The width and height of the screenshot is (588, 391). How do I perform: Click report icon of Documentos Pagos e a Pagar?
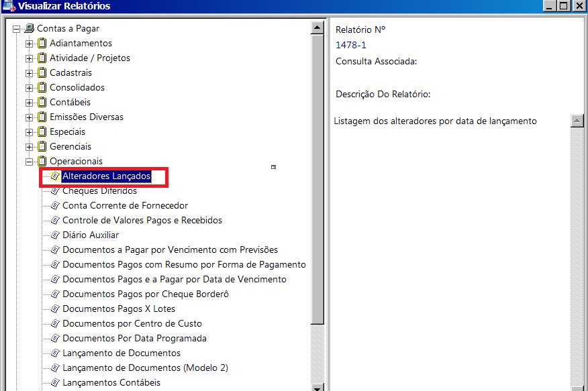(x=55, y=279)
